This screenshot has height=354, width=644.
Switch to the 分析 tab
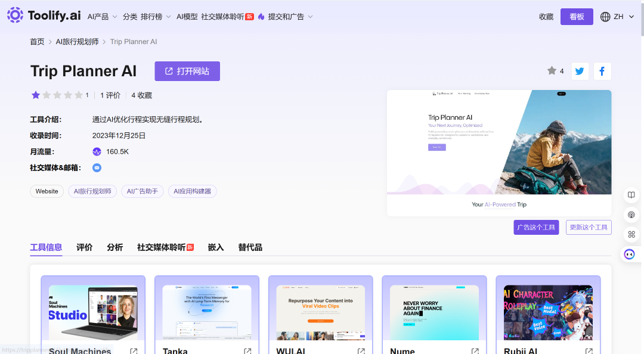115,247
